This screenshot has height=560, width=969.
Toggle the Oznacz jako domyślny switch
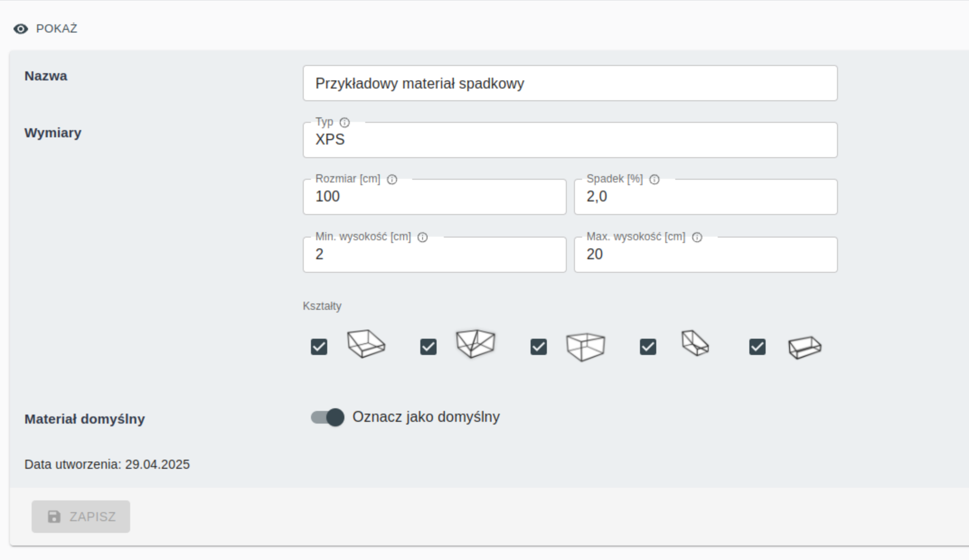[327, 417]
